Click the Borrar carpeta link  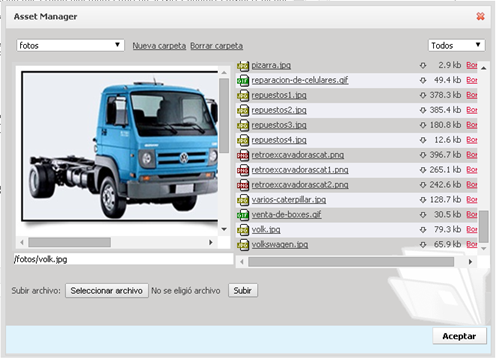pyautogui.click(x=216, y=46)
